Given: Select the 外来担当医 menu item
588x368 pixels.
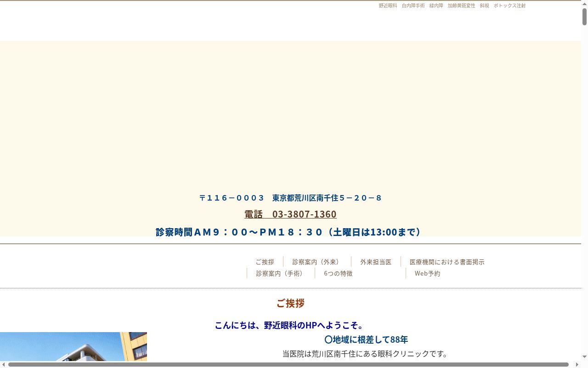Looking at the screenshot, I should click(376, 262).
